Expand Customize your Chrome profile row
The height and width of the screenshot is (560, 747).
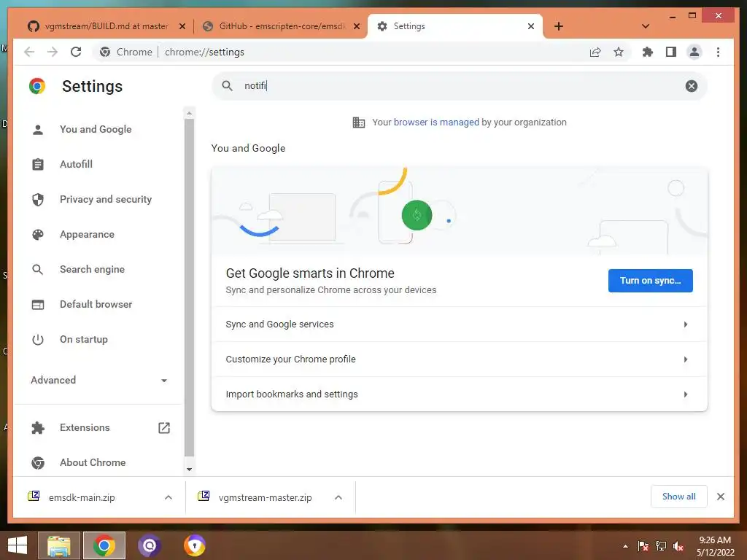pos(460,359)
